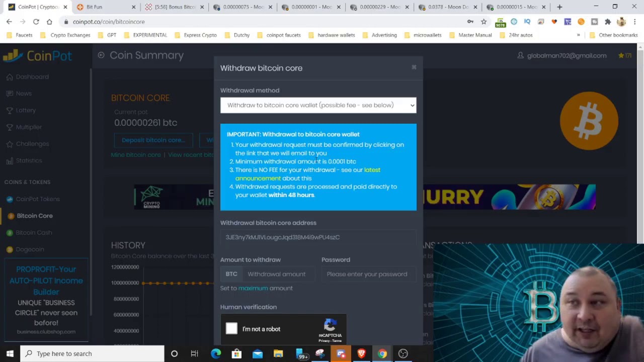Switch to the Bit Fun tab
This screenshot has width=644, height=362.
[x=105, y=7]
